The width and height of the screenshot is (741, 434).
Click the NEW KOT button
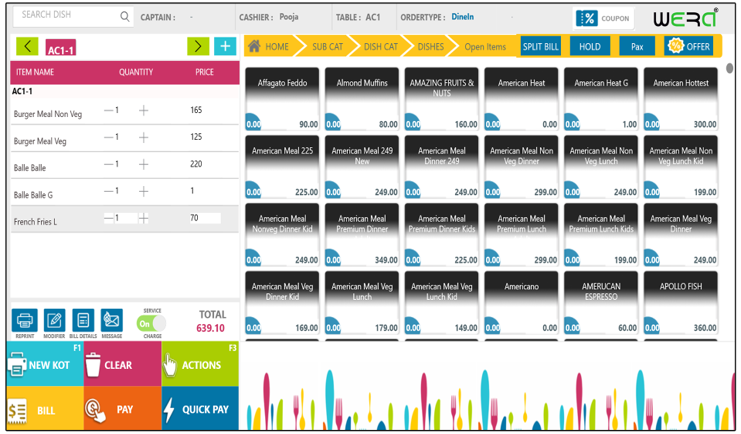45,364
